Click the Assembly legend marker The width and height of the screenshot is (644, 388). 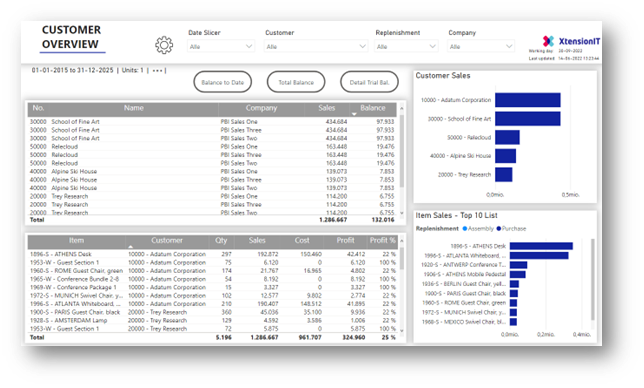pos(465,229)
